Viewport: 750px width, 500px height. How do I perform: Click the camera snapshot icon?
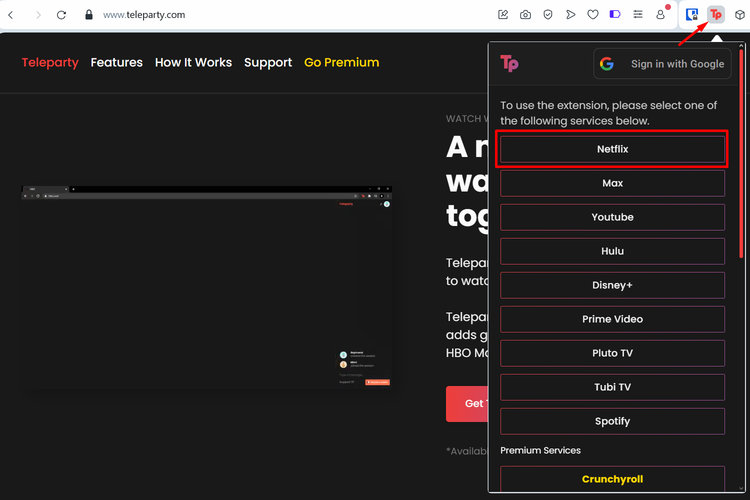(525, 15)
